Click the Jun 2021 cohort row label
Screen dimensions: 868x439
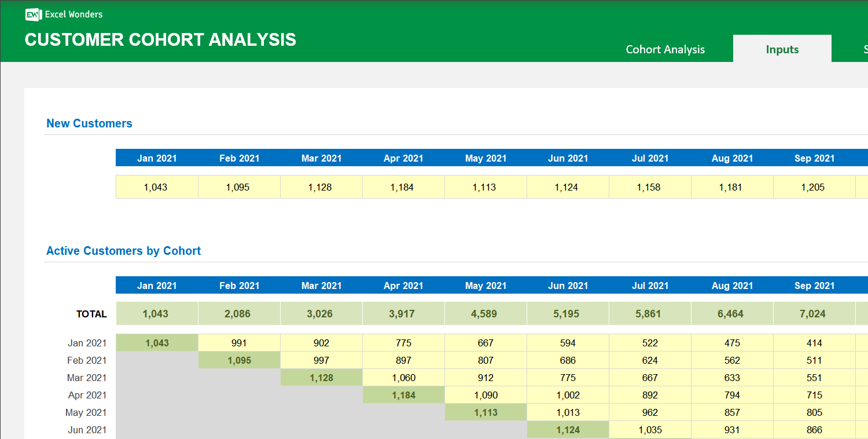[87, 430]
